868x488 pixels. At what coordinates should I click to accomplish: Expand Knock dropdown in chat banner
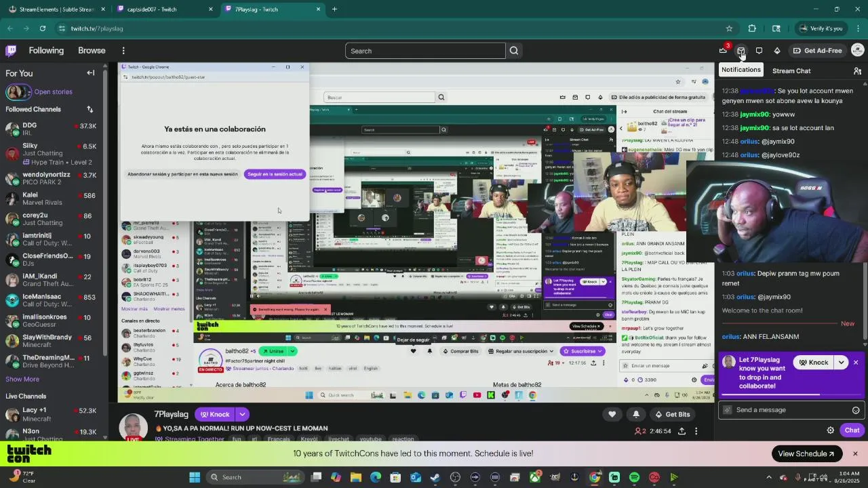point(842,363)
